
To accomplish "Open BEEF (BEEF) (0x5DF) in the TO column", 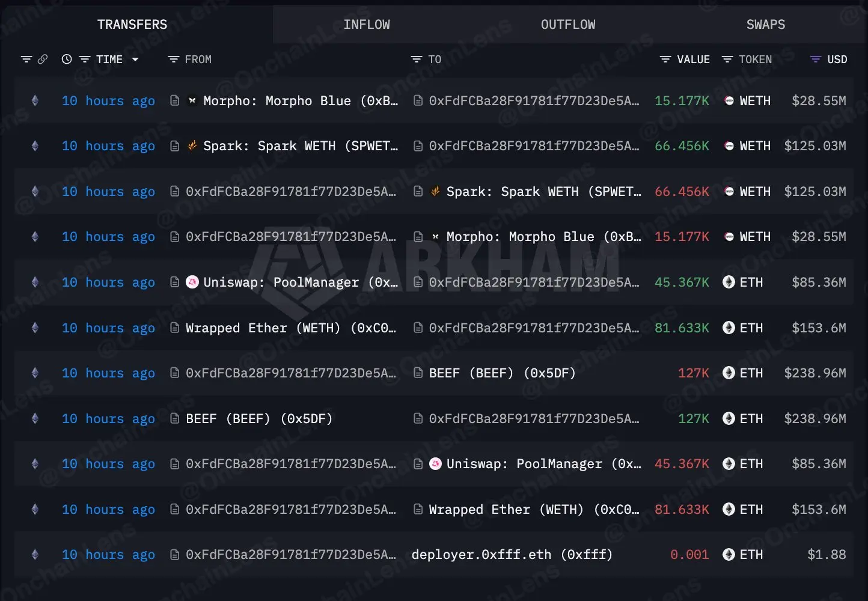I will (x=503, y=373).
